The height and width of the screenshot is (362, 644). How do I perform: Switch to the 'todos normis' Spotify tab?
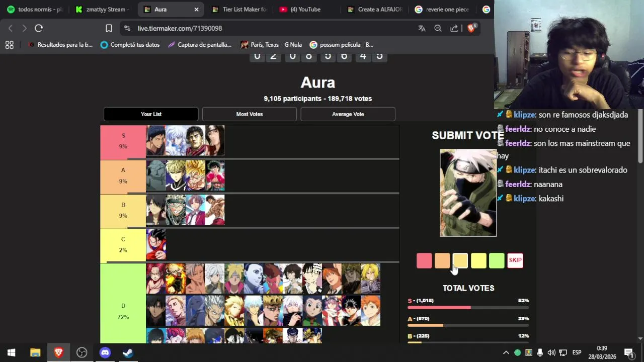35,9
